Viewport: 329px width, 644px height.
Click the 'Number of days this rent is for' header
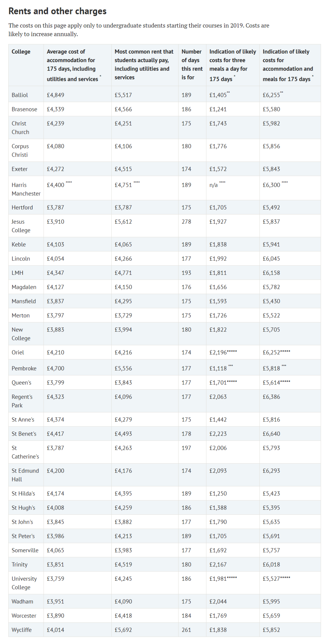pos(192,65)
